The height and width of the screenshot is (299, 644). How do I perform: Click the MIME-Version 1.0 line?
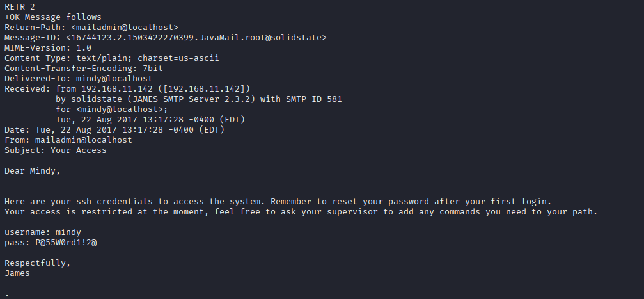[x=47, y=48]
